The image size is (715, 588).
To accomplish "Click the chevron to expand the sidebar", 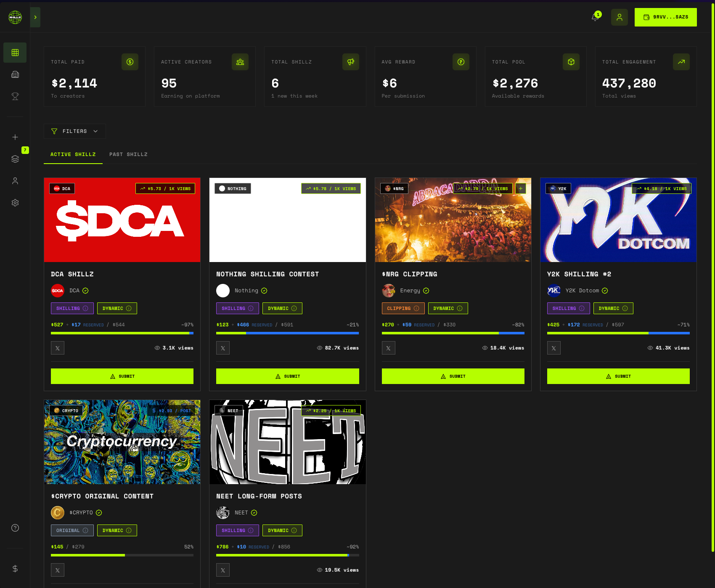I will [35, 17].
